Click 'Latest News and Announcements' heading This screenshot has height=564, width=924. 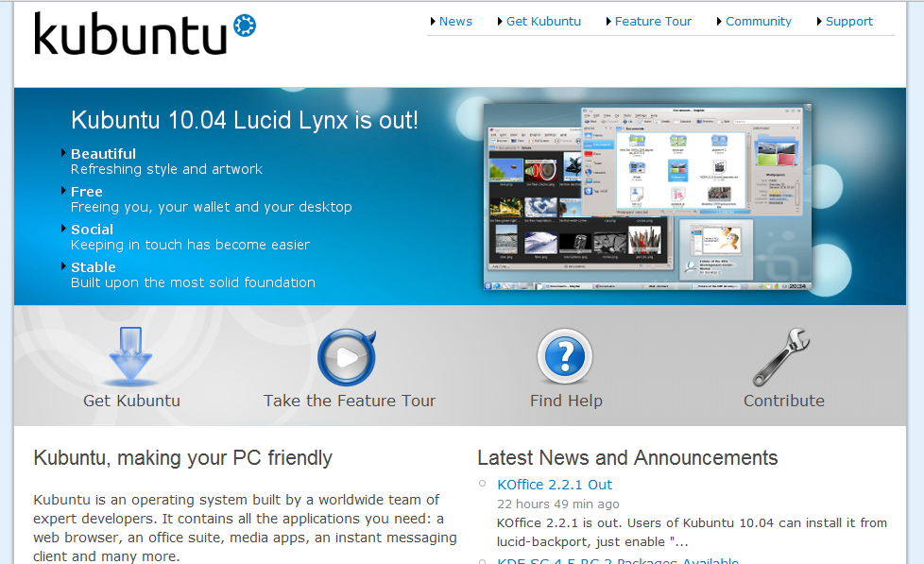tap(627, 458)
